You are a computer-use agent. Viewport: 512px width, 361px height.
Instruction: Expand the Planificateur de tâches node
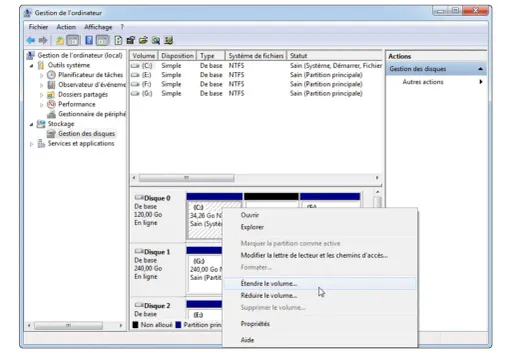42,75
